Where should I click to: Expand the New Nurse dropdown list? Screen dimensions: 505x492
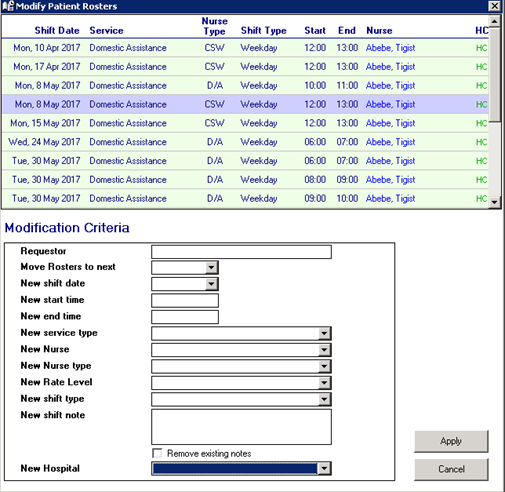(324, 350)
